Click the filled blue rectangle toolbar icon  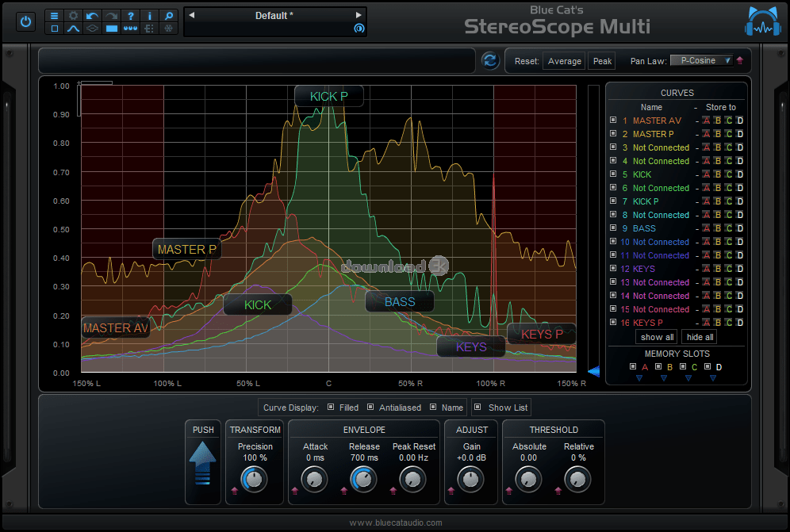111,29
